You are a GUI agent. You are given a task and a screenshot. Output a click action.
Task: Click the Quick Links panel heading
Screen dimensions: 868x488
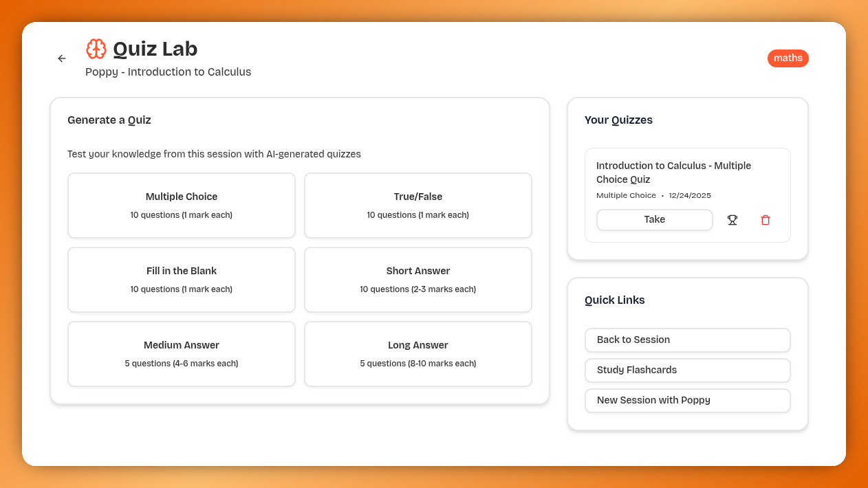614,300
